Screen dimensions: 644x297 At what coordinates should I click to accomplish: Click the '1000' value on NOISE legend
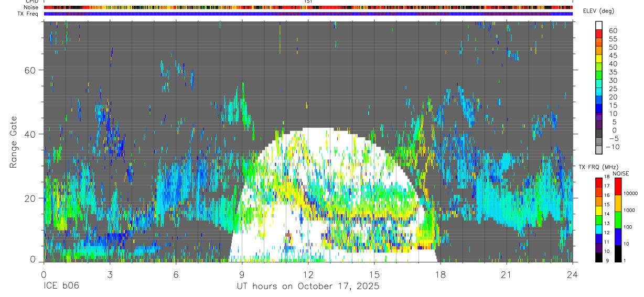(629, 211)
